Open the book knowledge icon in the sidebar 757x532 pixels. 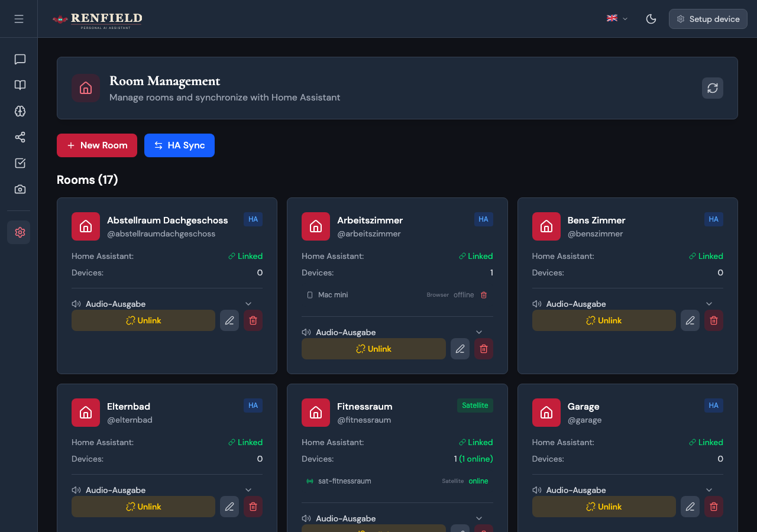click(x=20, y=85)
